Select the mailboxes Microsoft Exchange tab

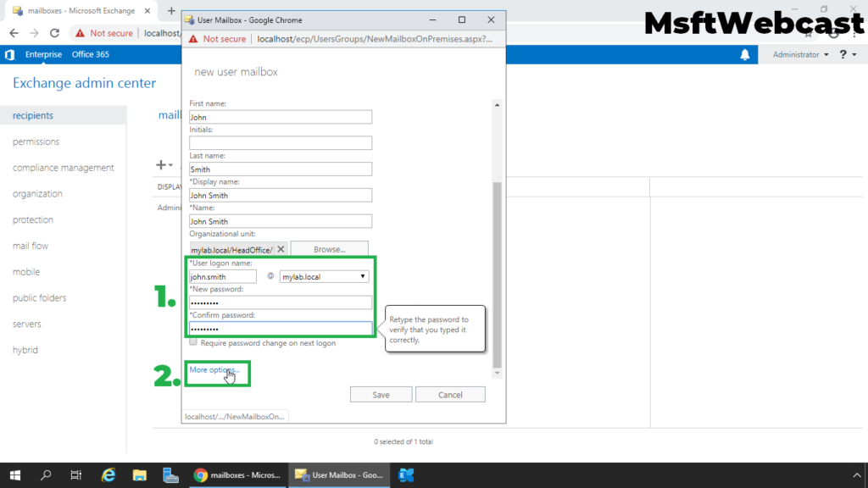click(81, 10)
